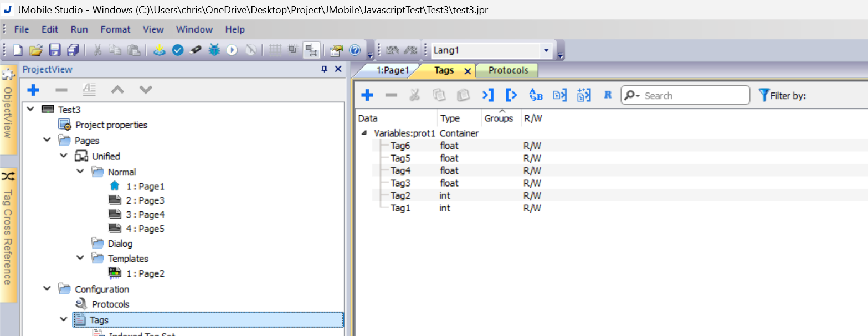
Task: Select the Tag6 row
Action: coord(612,146)
